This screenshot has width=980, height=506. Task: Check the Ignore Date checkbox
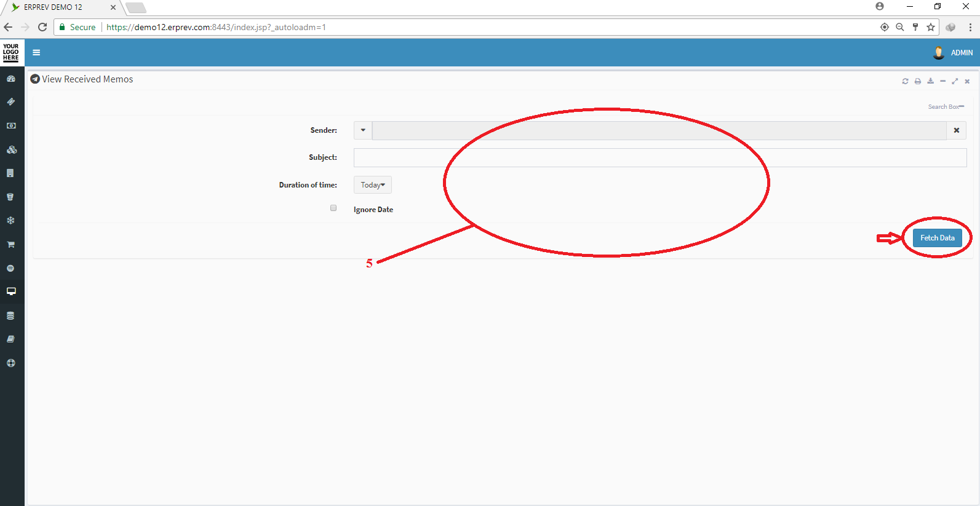coord(333,208)
